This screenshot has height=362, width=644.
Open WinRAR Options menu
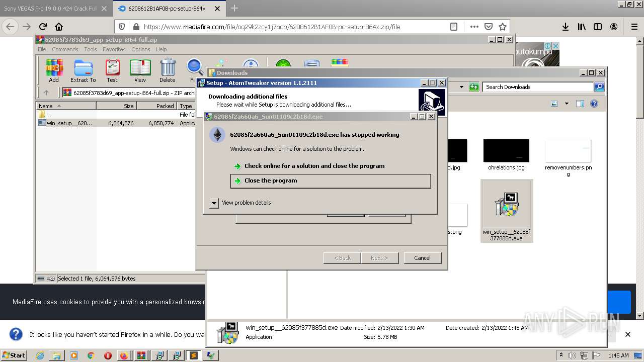click(x=141, y=49)
